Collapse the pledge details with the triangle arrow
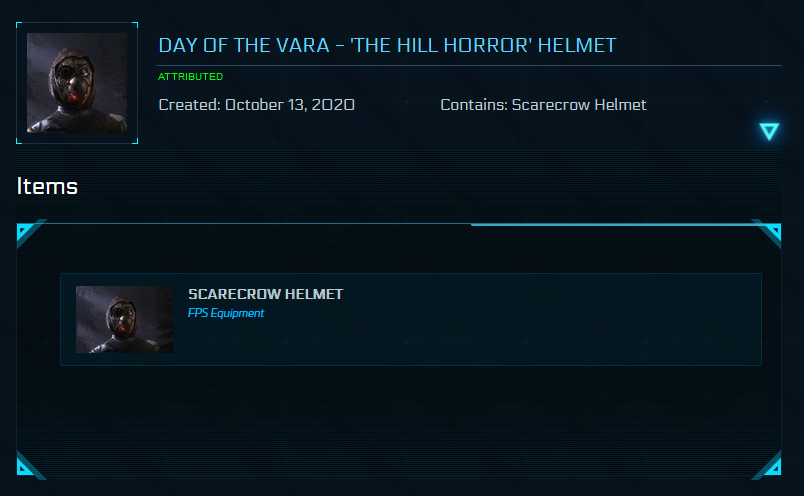The width and height of the screenshot is (804, 496). tap(768, 131)
